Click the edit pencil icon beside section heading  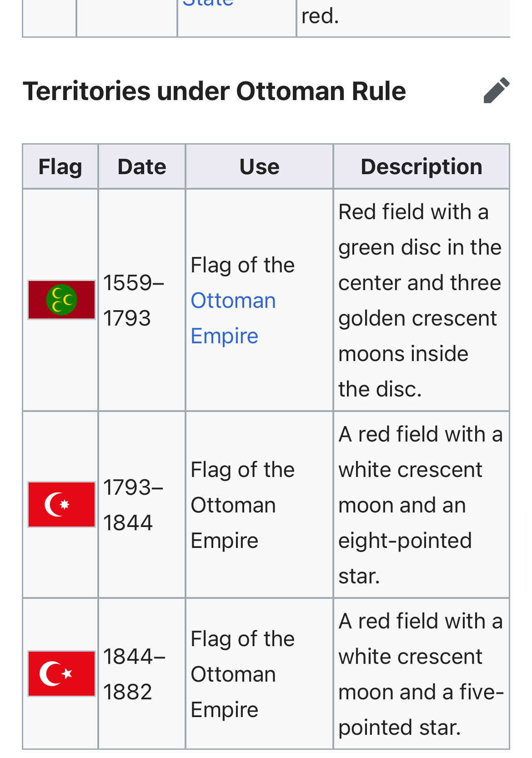[496, 90]
